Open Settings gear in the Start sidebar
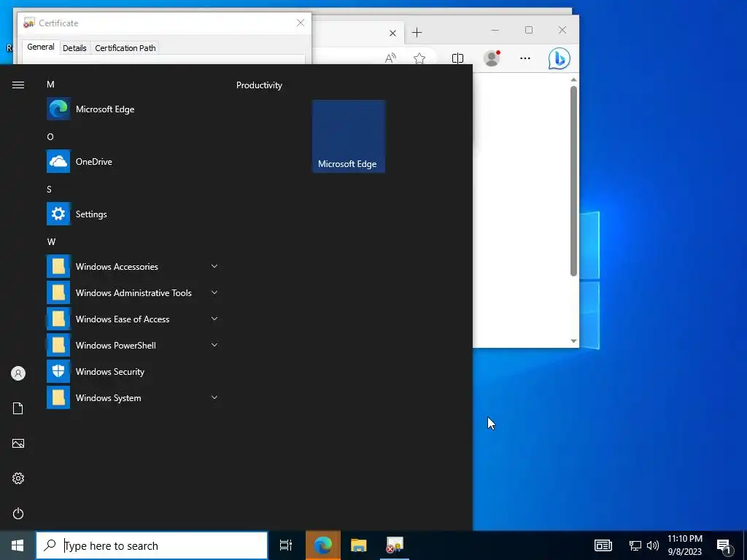Screen dimensions: 747x560 [18, 478]
